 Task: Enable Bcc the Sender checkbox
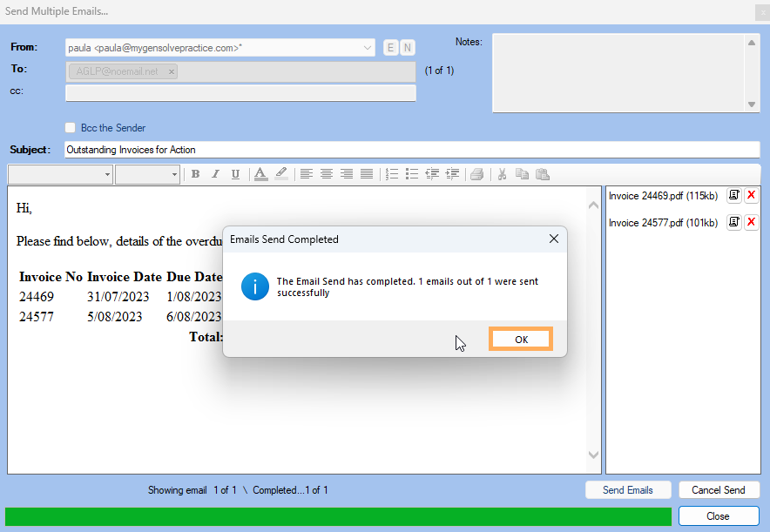[71, 128]
